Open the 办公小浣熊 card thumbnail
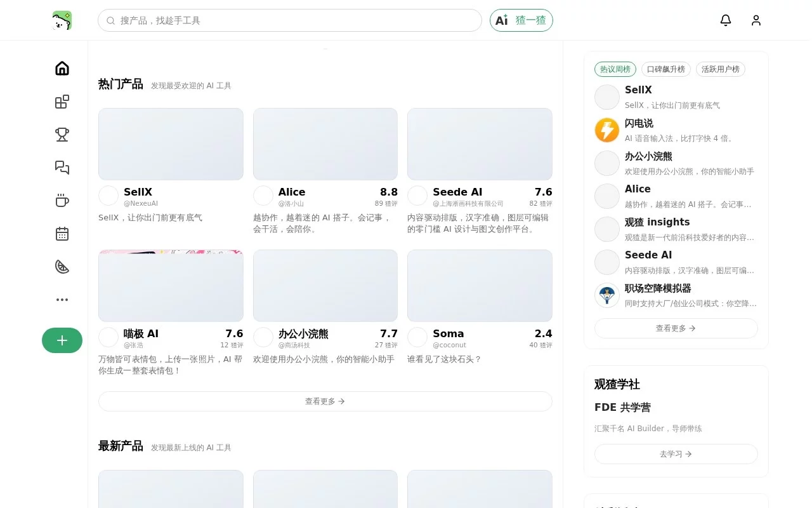Image resolution: width=812 pixels, height=508 pixels. click(325, 286)
